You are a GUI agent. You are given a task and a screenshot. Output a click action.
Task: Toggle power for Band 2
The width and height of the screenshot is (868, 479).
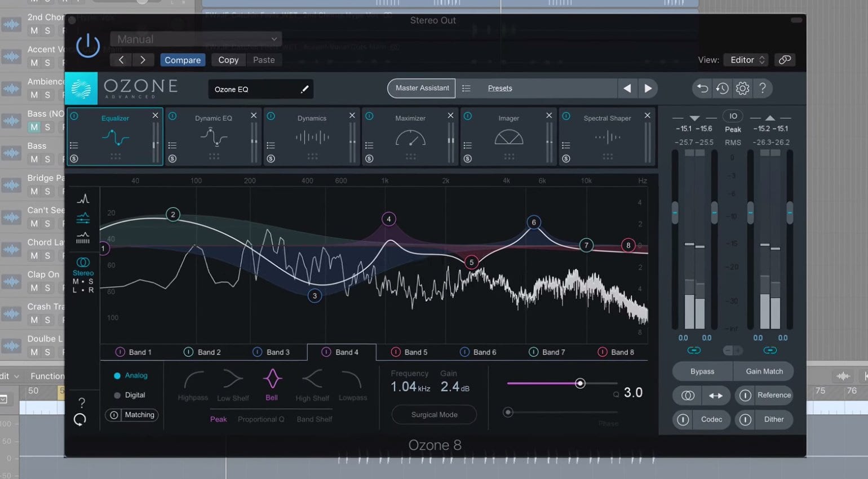(x=188, y=352)
